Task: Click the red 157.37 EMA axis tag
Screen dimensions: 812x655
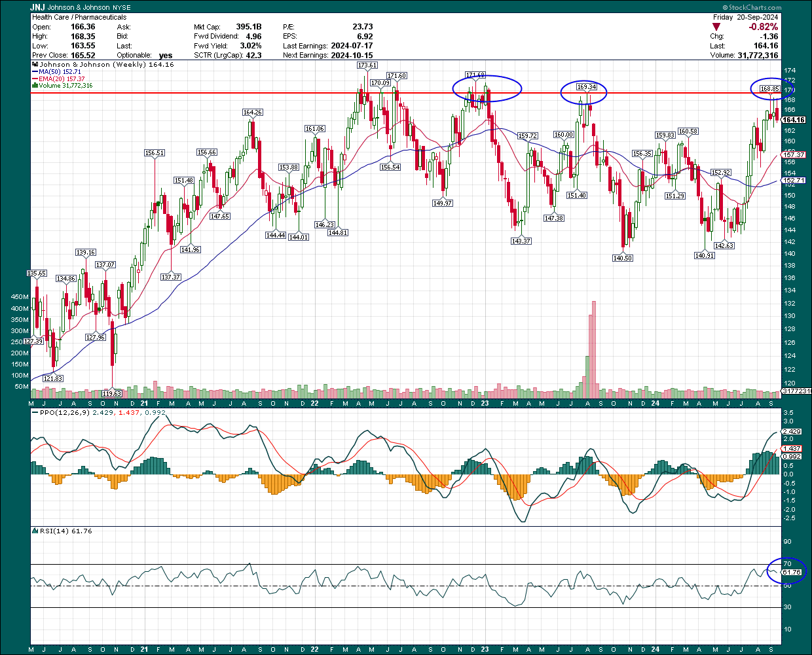Action: click(x=794, y=155)
